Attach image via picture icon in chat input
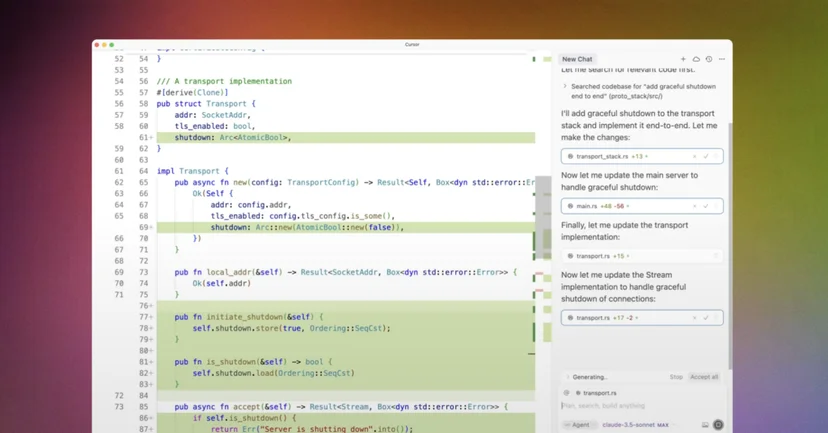The image size is (828, 433). tap(705, 425)
